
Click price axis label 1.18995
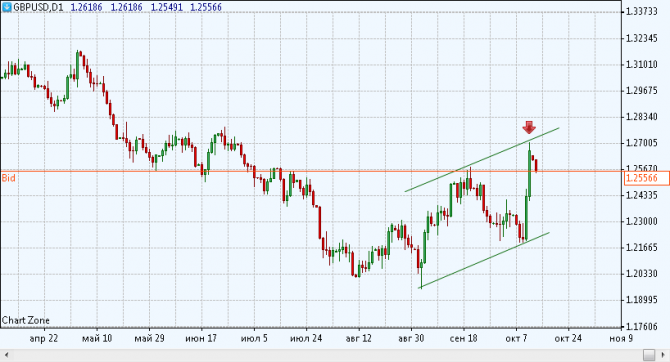(642, 300)
